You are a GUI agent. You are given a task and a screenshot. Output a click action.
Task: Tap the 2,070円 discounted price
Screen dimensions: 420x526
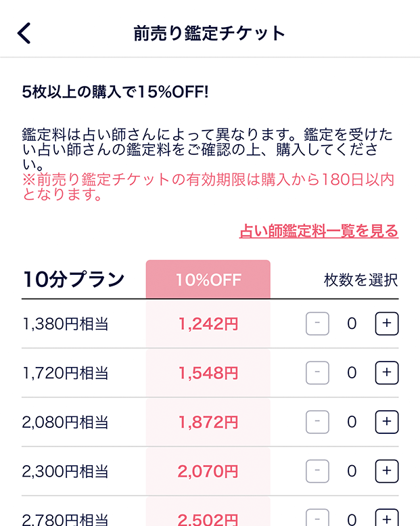pos(208,471)
